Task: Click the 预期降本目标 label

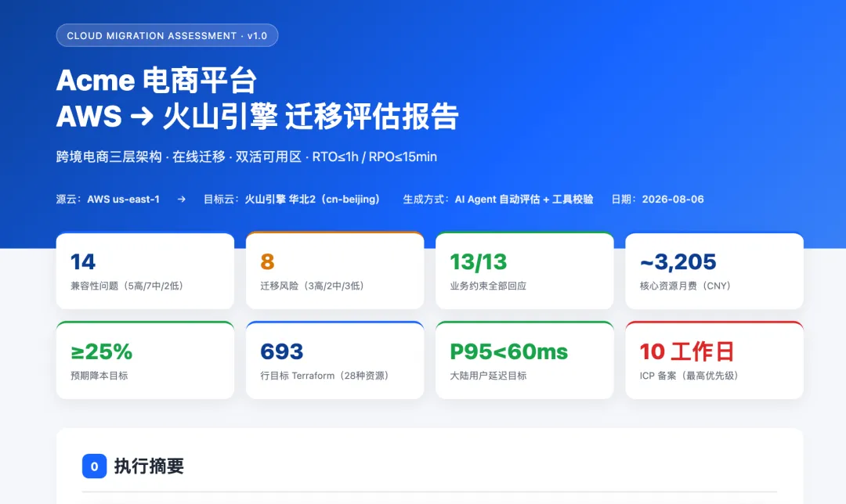Action: [x=99, y=376]
